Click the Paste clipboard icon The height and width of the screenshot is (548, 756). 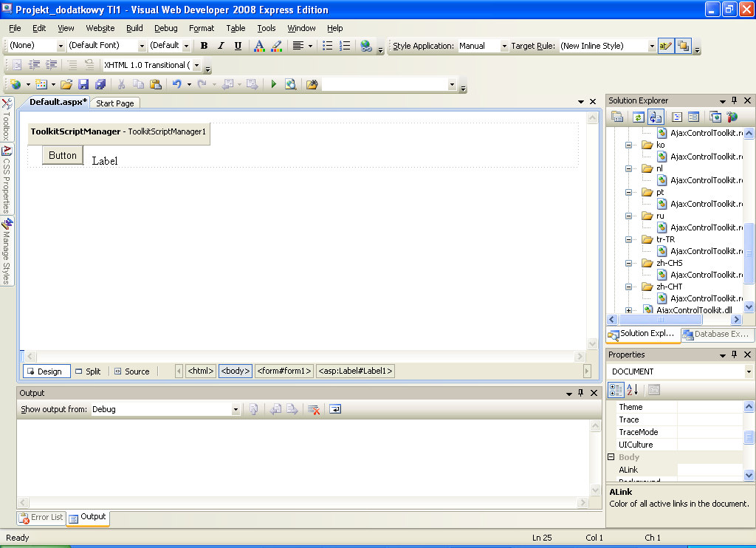point(155,84)
